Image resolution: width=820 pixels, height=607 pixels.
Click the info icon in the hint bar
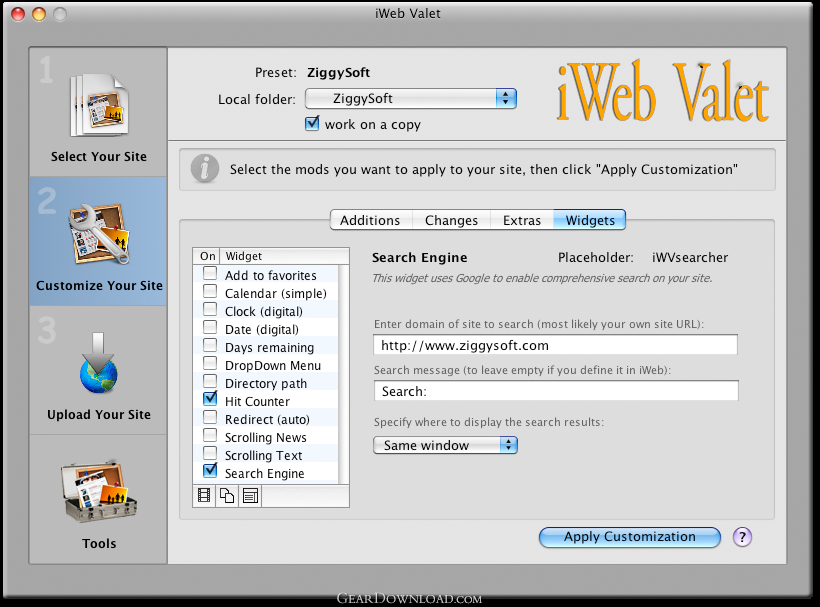coord(204,169)
